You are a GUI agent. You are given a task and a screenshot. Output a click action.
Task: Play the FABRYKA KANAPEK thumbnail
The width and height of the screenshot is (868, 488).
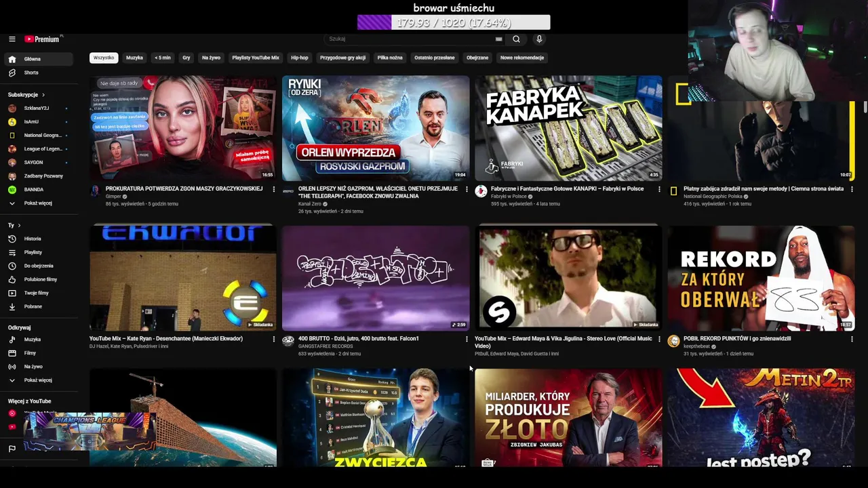[x=568, y=128]
